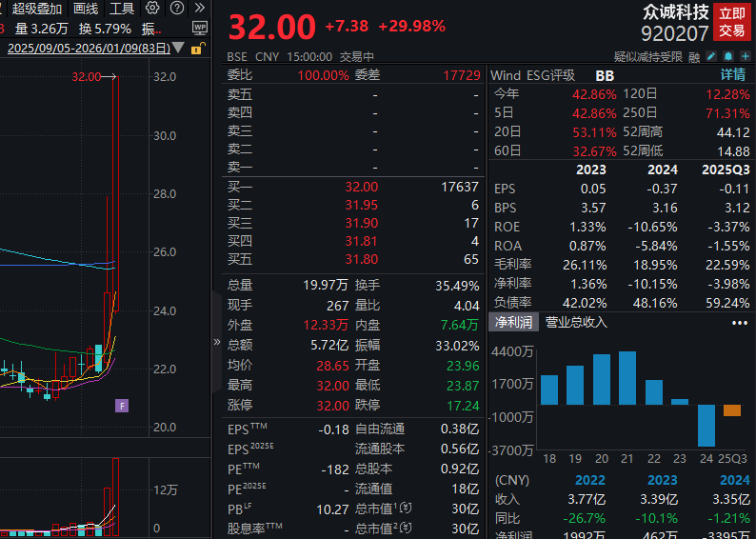Screen dimensions: 756x539
Task: Click the PB LF 10.27 value
Action: click(332, 509)
